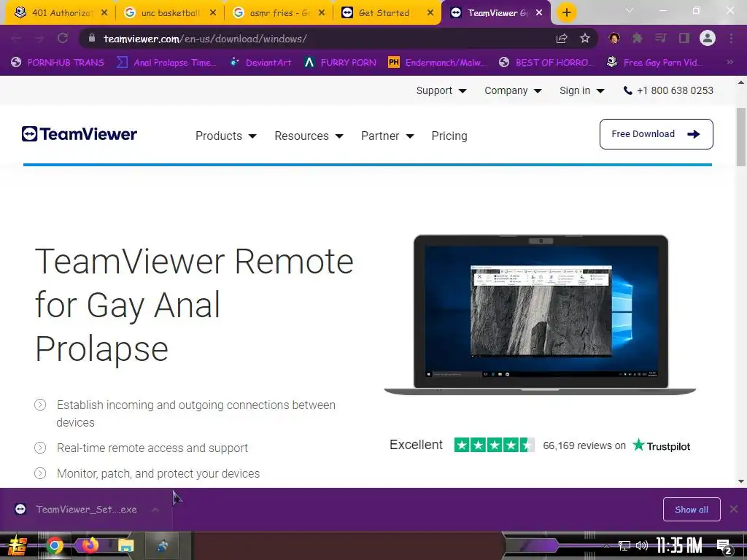
Task: Show more bookmarks with the overflow chevron
Action: [x=729, y=62]
